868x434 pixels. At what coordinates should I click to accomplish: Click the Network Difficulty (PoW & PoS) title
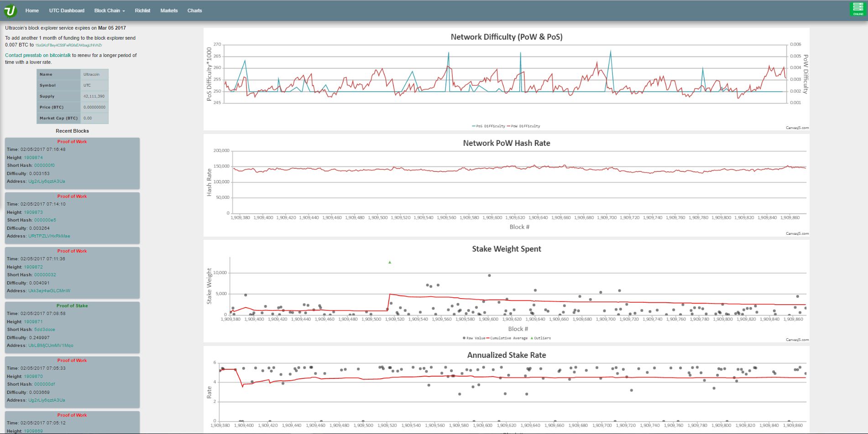[507, 37]
